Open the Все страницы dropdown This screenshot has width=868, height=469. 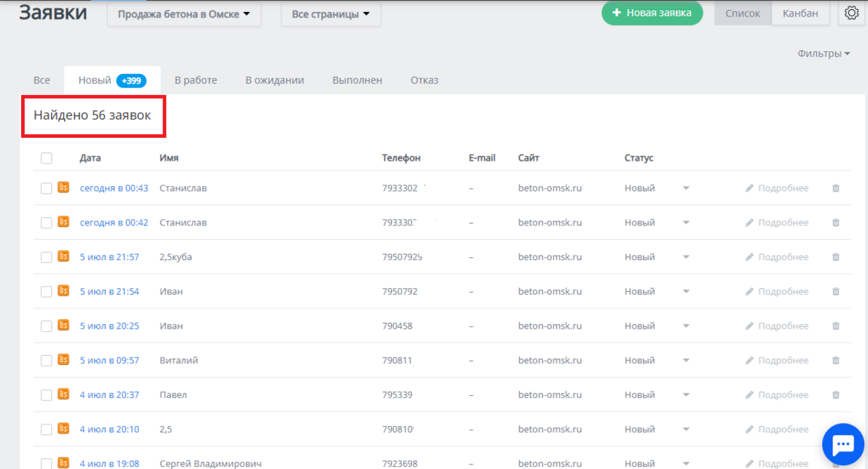coord(331,14)
